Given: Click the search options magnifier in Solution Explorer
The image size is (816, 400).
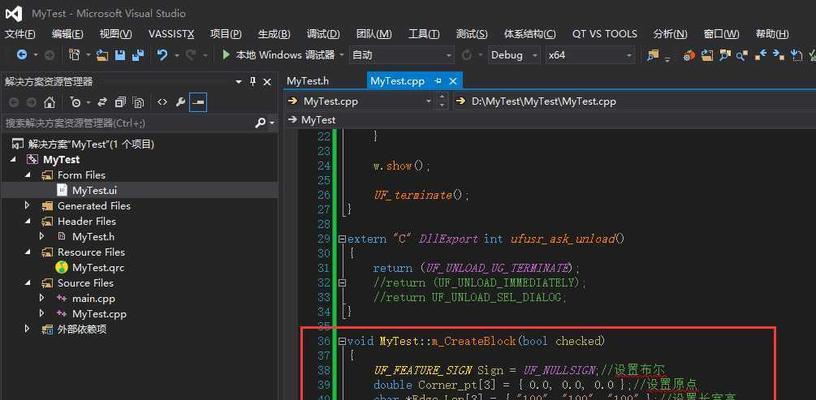Looking at the screenshot, I should click(x=261, y=123).
